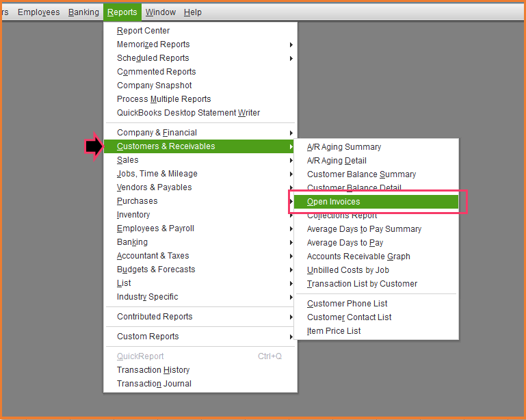Expand Company & Financial submenu
Viewport: 526px width, 420px height.
[x=200, y=133]
